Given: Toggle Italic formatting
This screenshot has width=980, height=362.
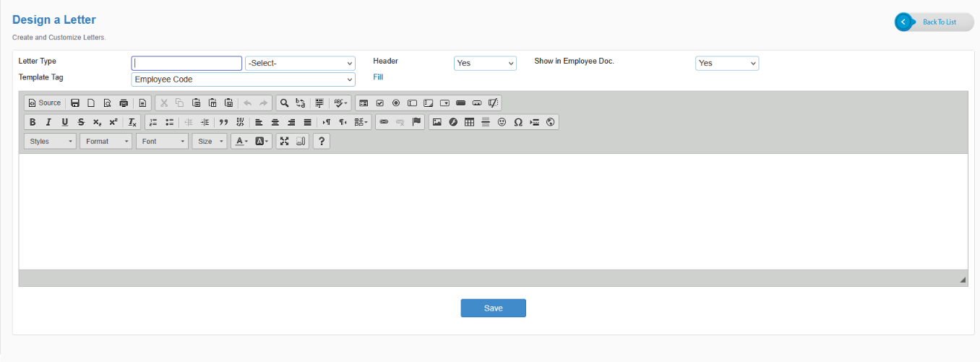Looking at the screenshot, I should (48, 122).
